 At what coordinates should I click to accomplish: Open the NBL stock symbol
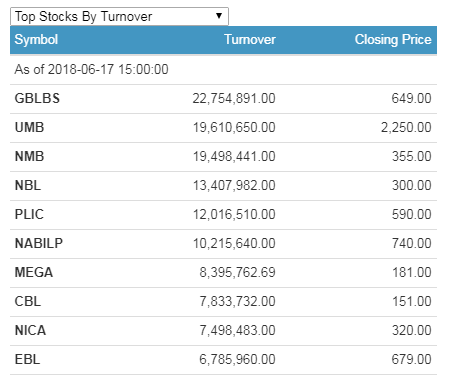click(x=28, y=186)
